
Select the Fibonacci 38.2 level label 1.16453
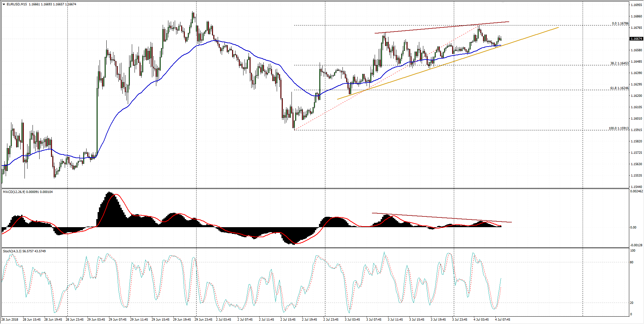coord(619,63)
